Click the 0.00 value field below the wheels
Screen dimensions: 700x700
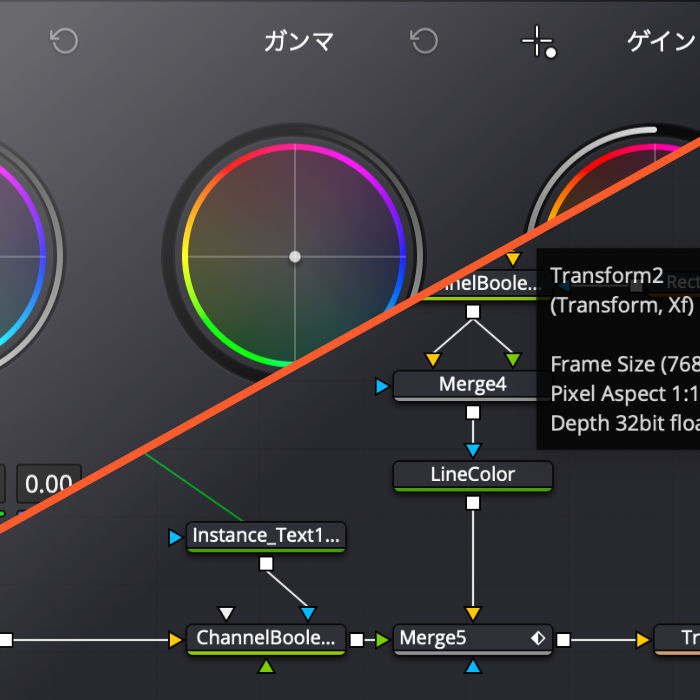coord(49,484)
